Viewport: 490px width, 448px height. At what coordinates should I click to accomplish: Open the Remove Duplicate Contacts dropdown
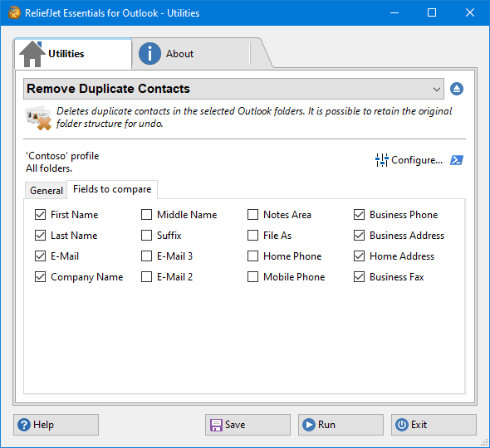point(233,89)
